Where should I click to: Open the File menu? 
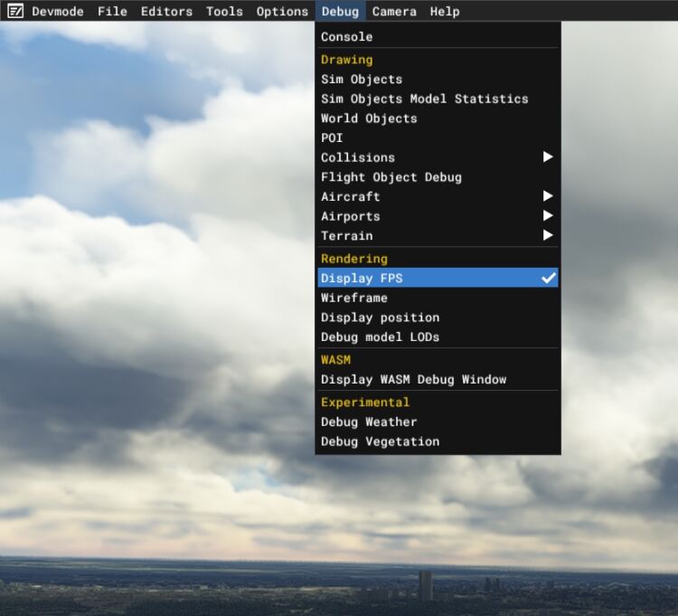click(112, 12)
